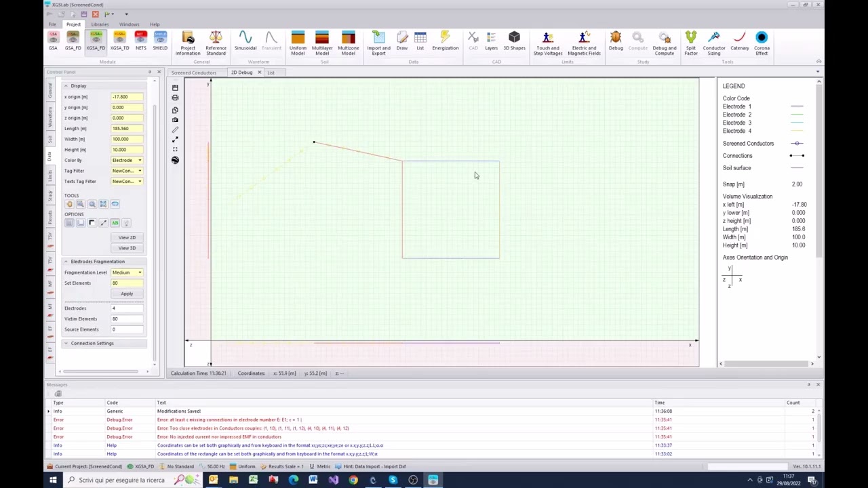Image resolution: width=868 pixels, height=488 pixels.
Task: Open the Energization tool
Action: click(445, 41)
